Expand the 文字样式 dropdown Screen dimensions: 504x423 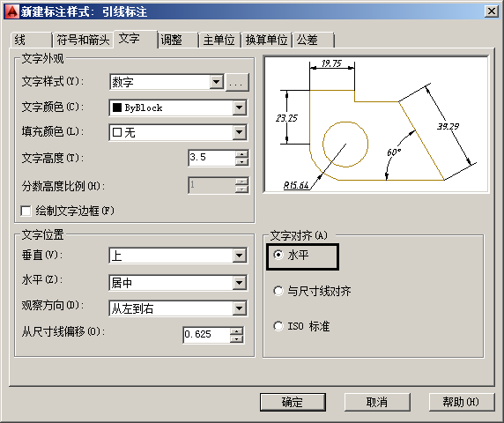tap(217, 82)
